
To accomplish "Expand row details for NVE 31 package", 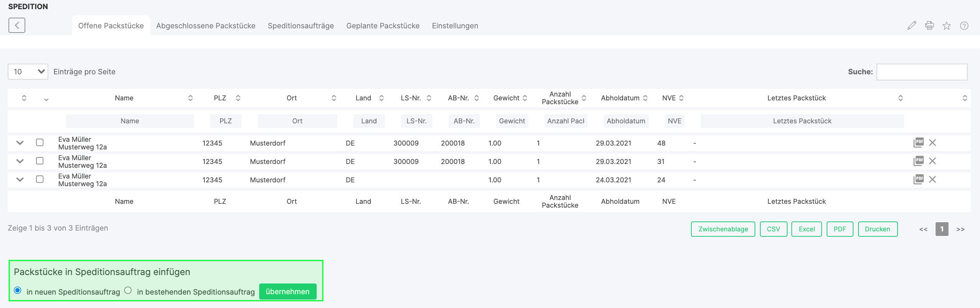I will click(20, 161).
